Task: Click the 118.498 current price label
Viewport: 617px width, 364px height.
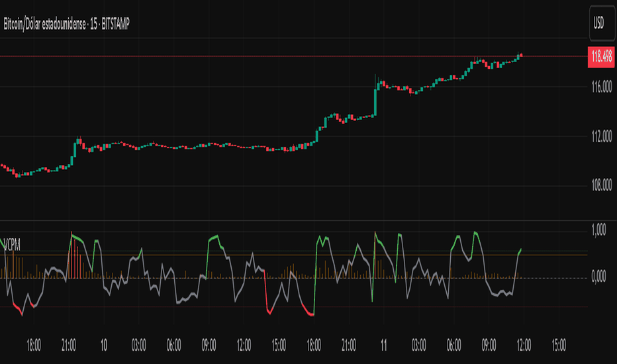Action: [601, 57]
